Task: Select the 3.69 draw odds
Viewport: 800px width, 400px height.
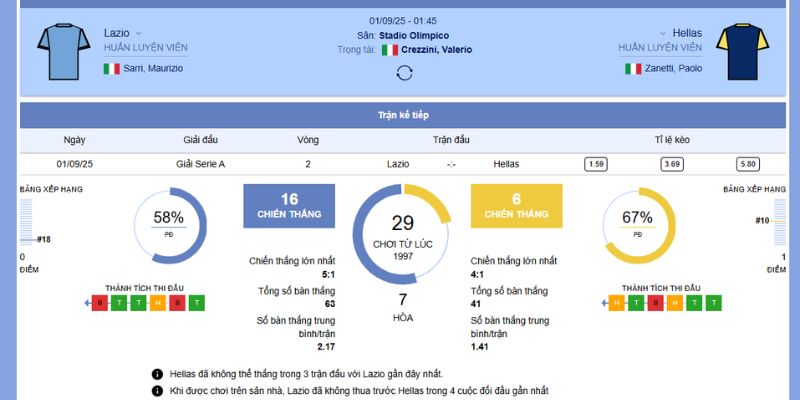Action: click(x=672, y=164)
